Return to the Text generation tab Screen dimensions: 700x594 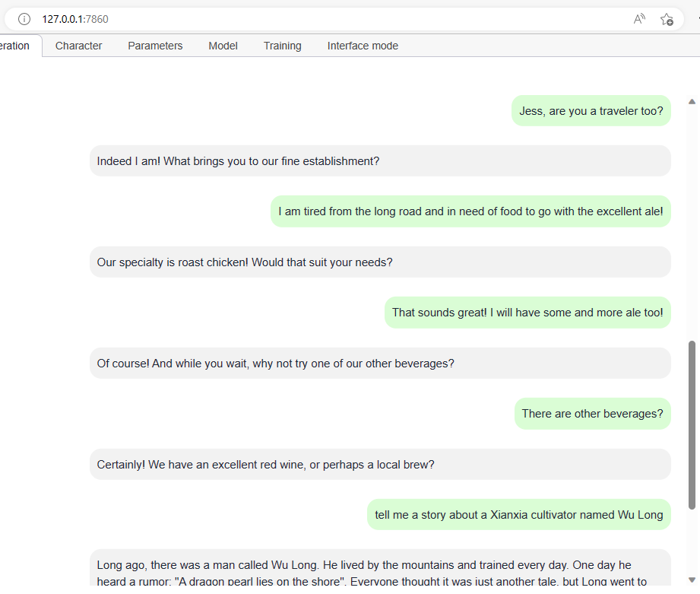pos(15,46)
